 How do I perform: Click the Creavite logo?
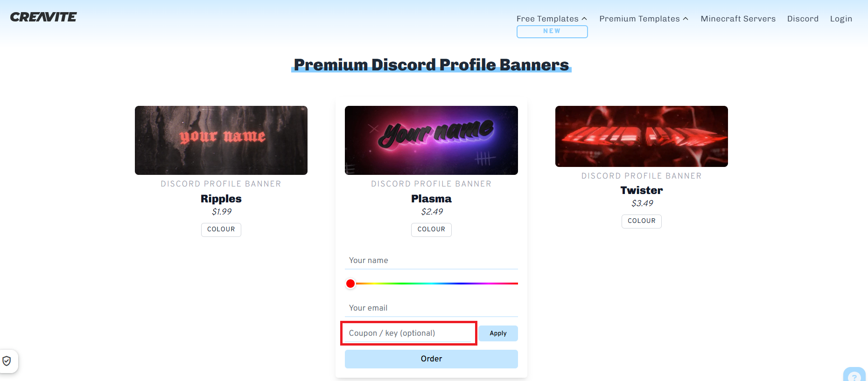pyautogui.click(x=43, y=17)
